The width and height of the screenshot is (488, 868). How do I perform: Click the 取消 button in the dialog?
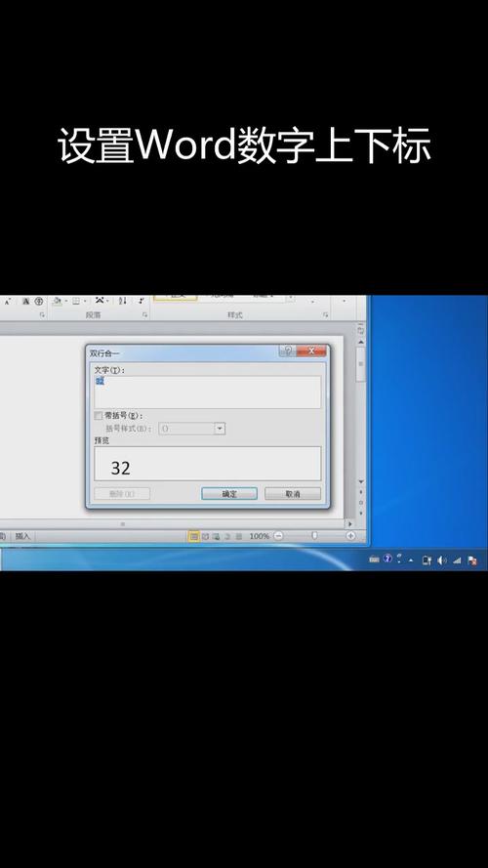click(x=293, y=494)
